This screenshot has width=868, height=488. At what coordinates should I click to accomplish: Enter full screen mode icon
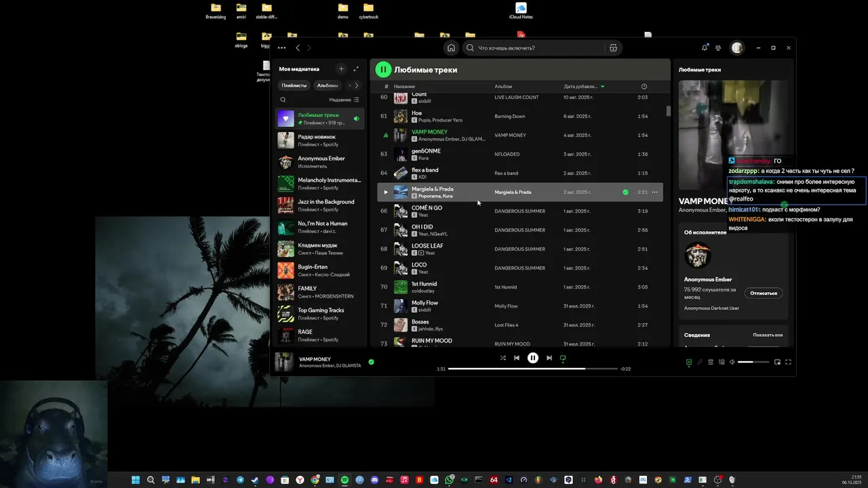(x=788, y=362)
